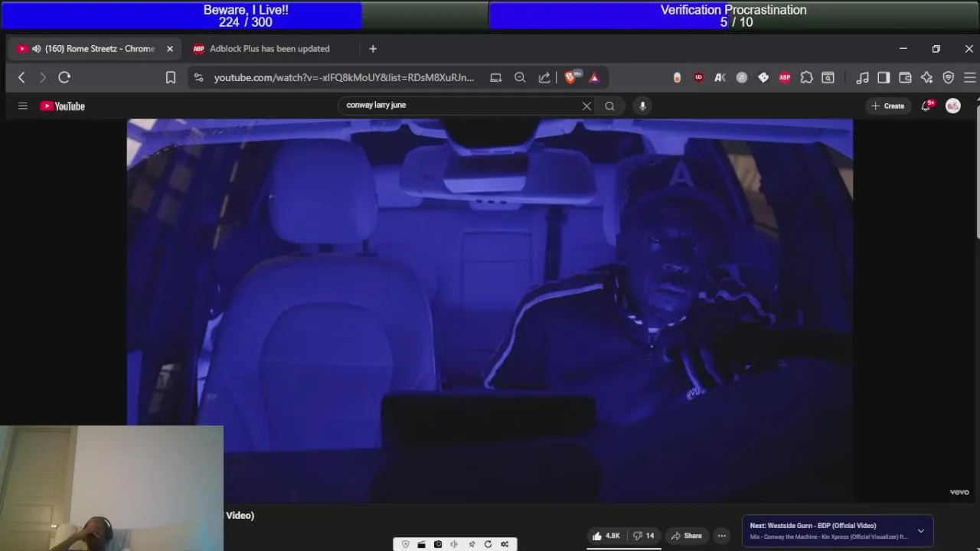Dislike the video showing 14

point(644,536)
